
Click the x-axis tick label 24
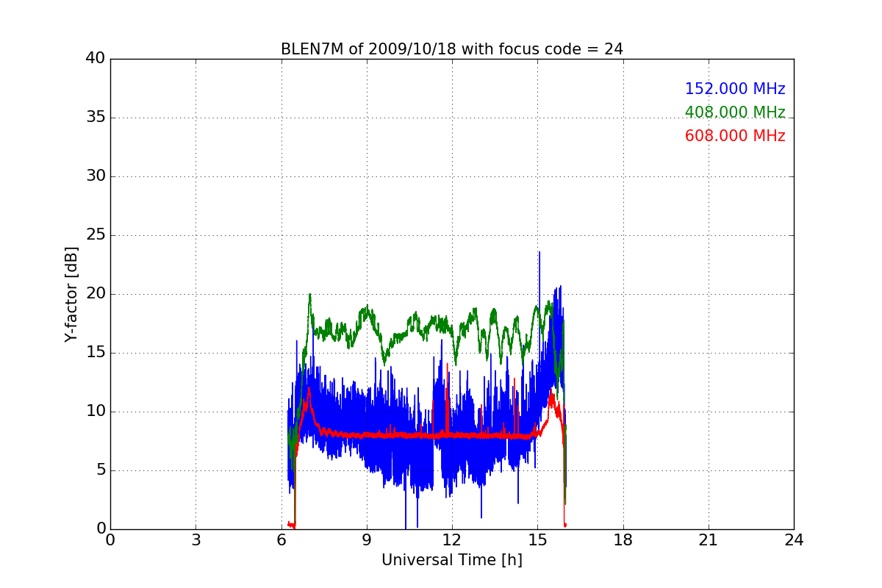pos(794,540)
